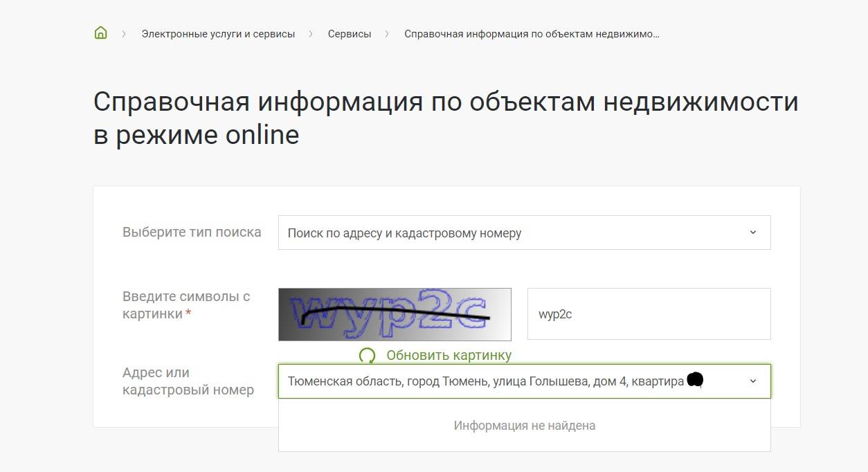Viewport: 868px width, 472px height.
Task: Open the Справочная информация breadcrumb item
Action: tap(531, 34)
